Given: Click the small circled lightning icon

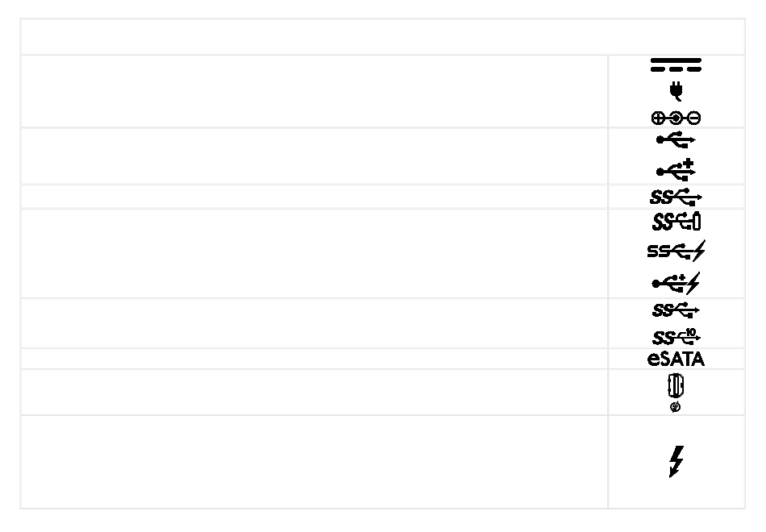Looking at the screenshot, I should click(x=676, y=407).
